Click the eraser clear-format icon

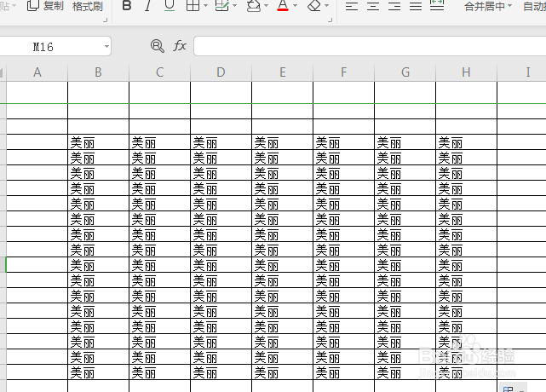pos(314,5)
